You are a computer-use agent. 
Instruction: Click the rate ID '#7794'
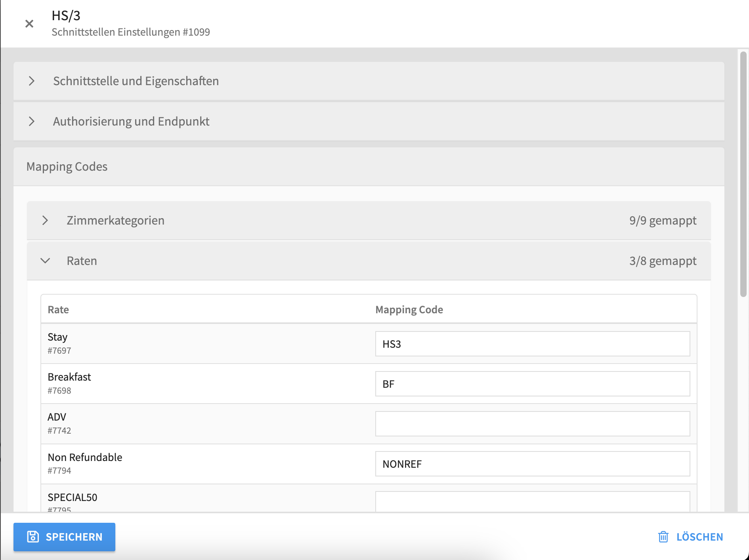pyautogui.click(x=59, y=470)
